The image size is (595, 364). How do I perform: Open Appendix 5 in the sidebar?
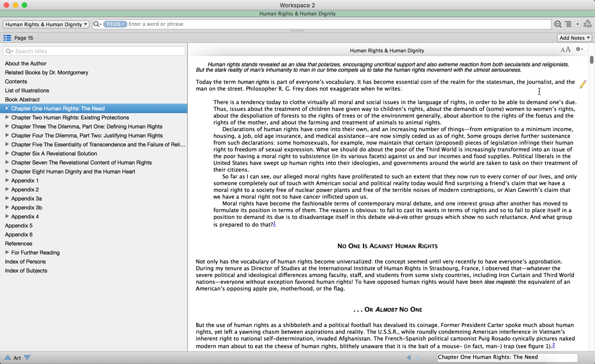(18, 226)
